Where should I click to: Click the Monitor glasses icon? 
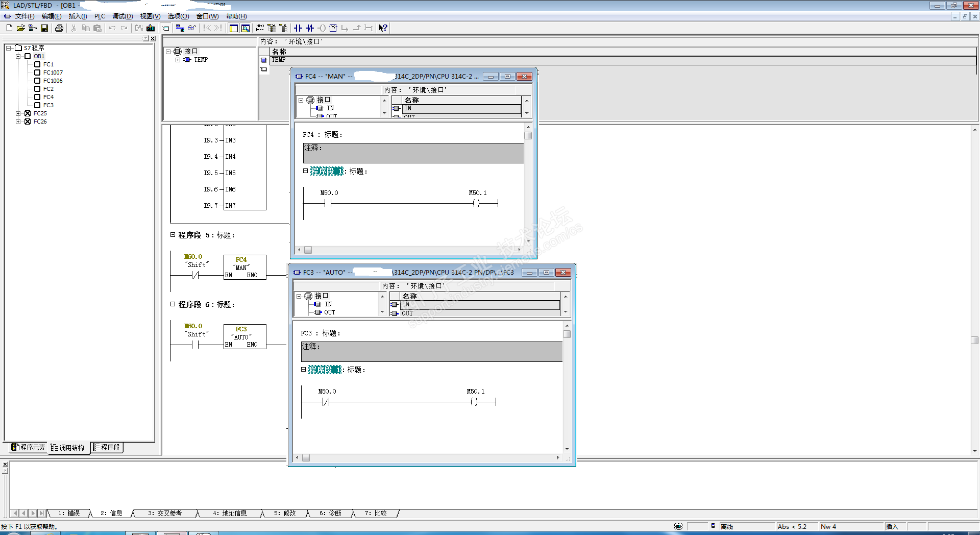[192, 28]
